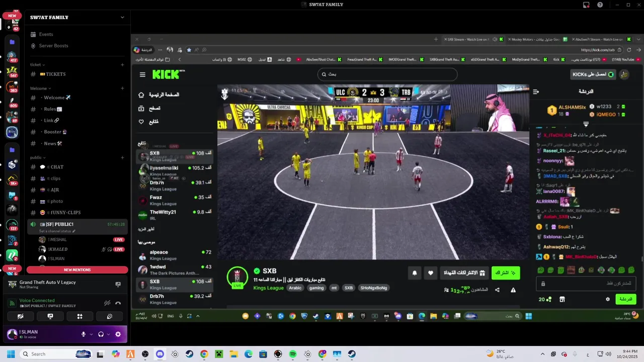
Task: Deafen audio with the headphones icon
Action: [x=101, y=334]
